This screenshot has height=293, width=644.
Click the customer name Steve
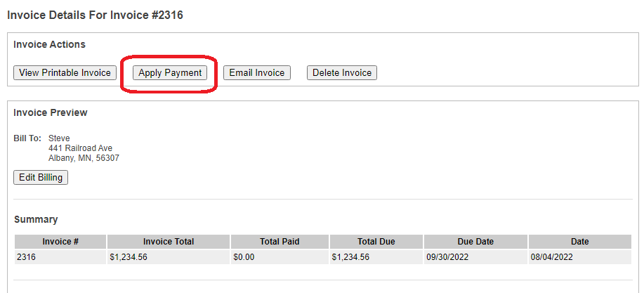pos(59,138)
